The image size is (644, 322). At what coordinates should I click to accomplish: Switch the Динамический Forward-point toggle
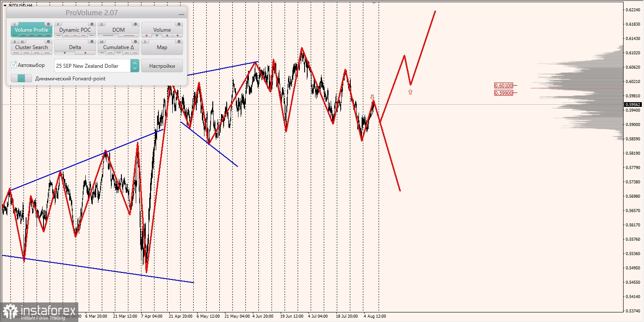pos(21,78)
